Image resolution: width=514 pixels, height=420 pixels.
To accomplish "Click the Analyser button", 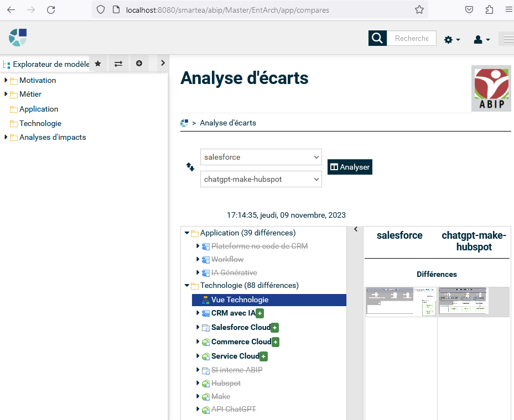I will (x=350, y=167).
